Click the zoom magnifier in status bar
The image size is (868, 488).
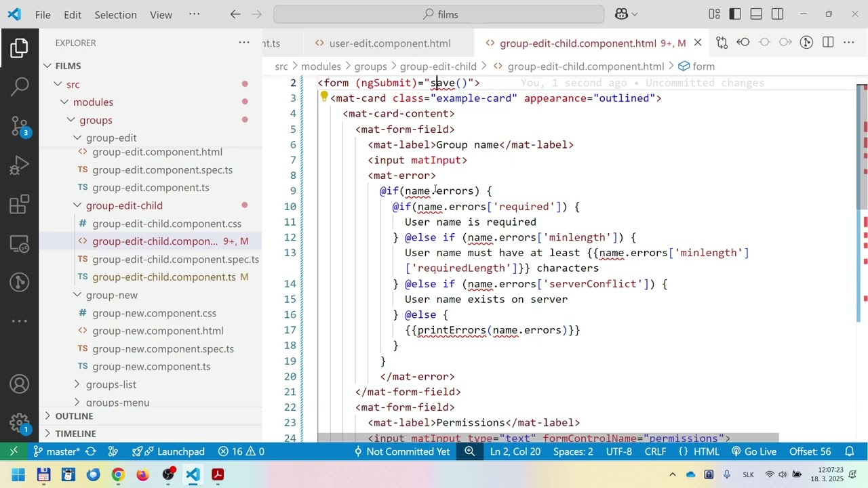pyautogui.click(x=469, y=451)
